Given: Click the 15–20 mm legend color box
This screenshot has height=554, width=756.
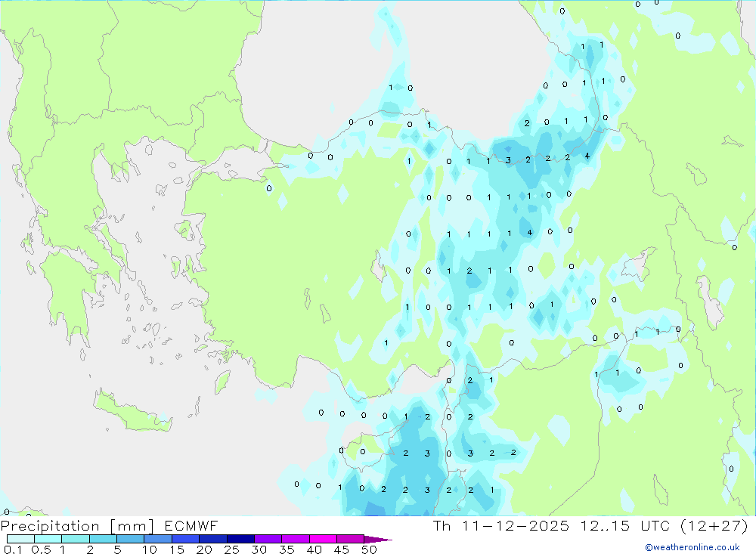Looking at the screenshot, I should click(186, 539).
